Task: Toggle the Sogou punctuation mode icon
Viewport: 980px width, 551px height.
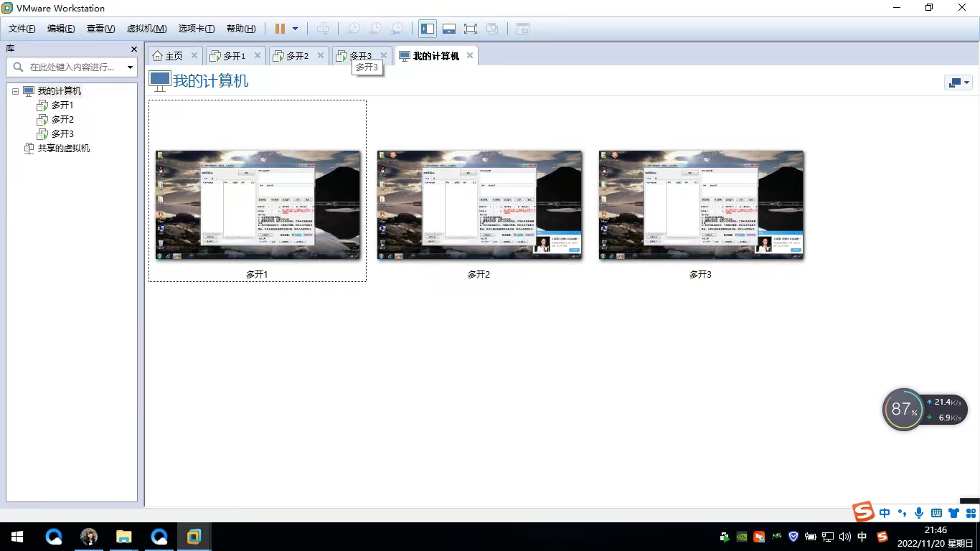Action: pyautogui.click(x=903, y=513)
